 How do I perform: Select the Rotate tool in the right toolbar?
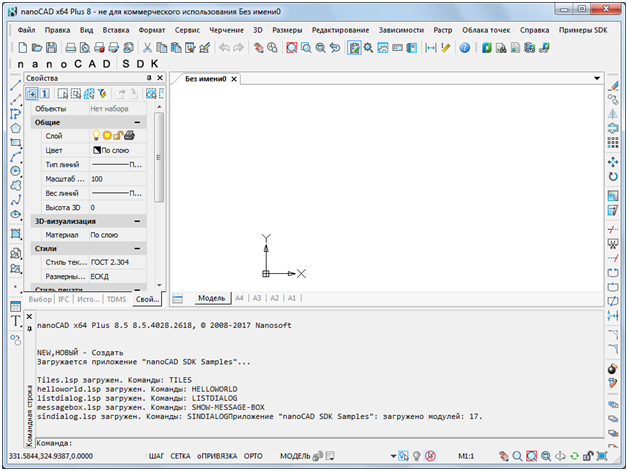point(613,176)
